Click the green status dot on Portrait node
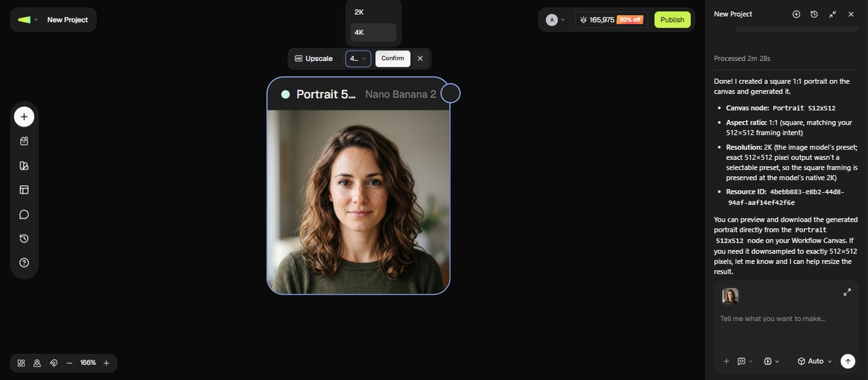 [x=285, y=94]
